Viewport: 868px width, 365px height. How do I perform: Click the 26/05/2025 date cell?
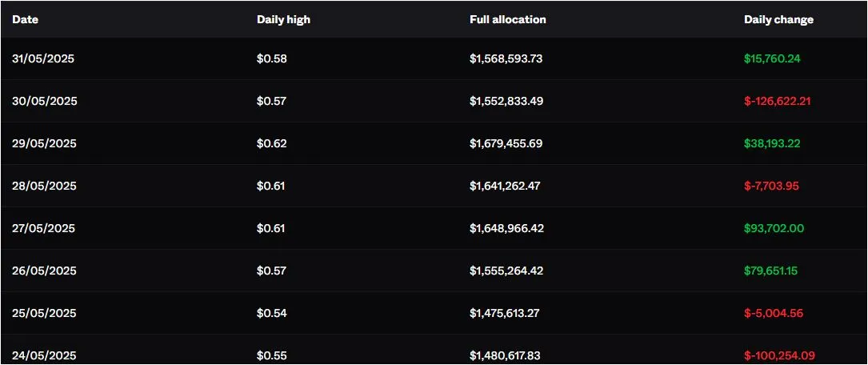(x=44, y=271)
